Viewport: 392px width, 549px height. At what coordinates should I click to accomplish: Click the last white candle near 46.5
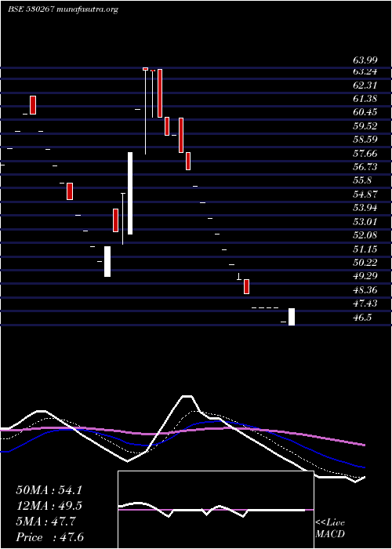(x=292, y=317)
